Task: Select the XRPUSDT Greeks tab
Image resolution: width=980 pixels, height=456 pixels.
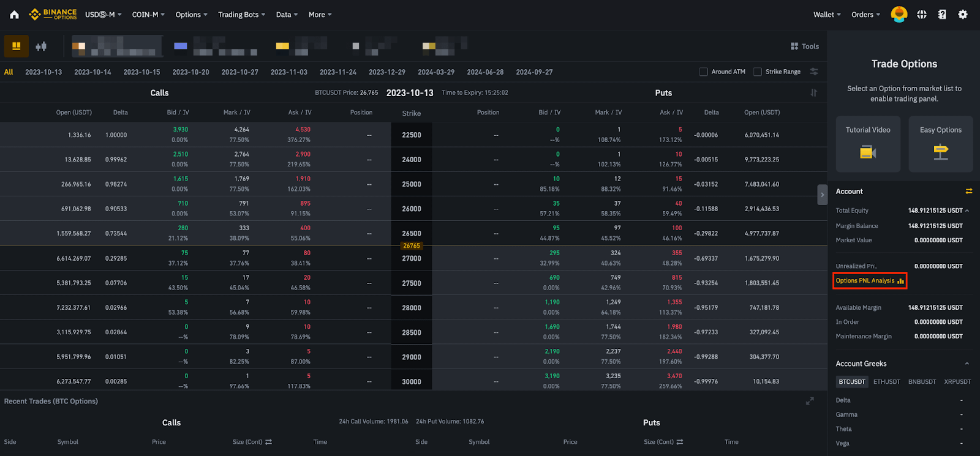Action: pos(957,381)
